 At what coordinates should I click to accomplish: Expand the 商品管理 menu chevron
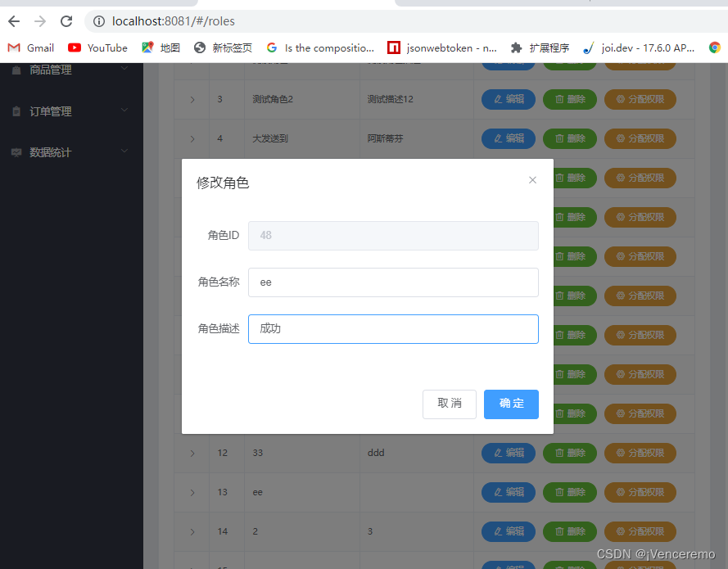click(x=124, y=70)
